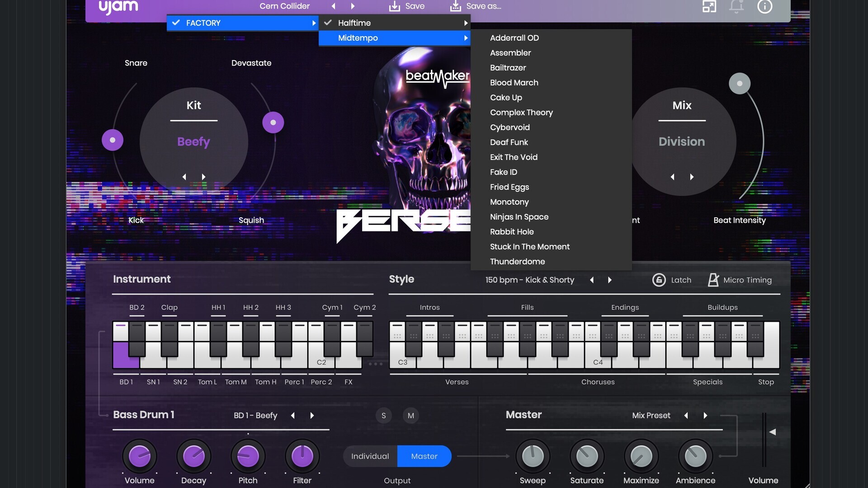The width and height of the screenshot is (868, 488).
Task: Choose the Thunderdome preset
Action: (x=551, y=262)
